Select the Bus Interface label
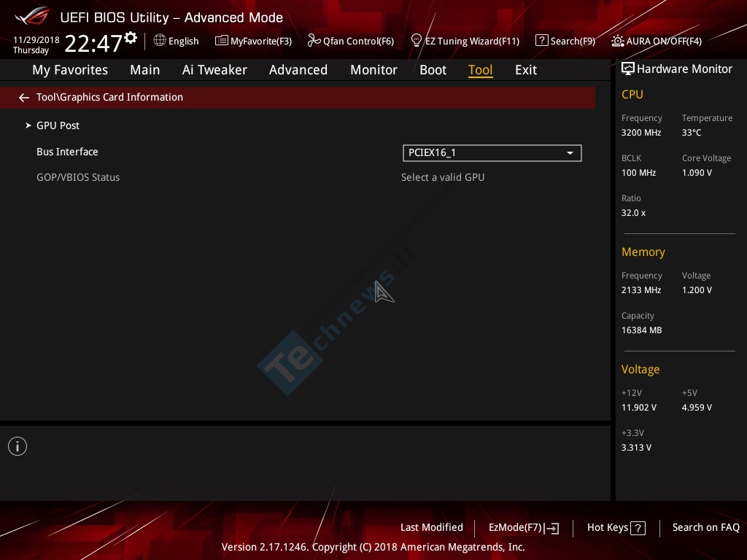Viewport: 747px width, 560px height. point(67,152)
